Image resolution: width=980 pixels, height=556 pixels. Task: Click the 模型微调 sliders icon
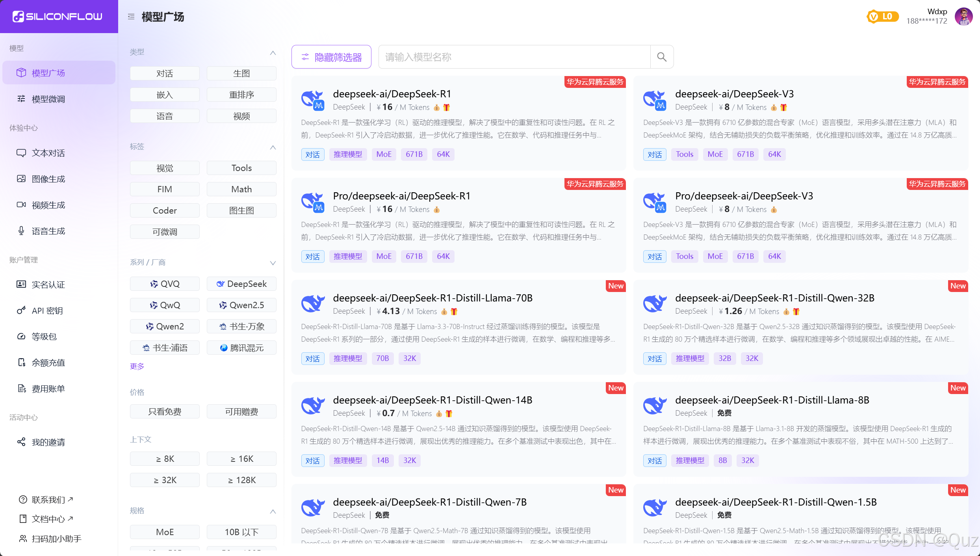(21, 99)
